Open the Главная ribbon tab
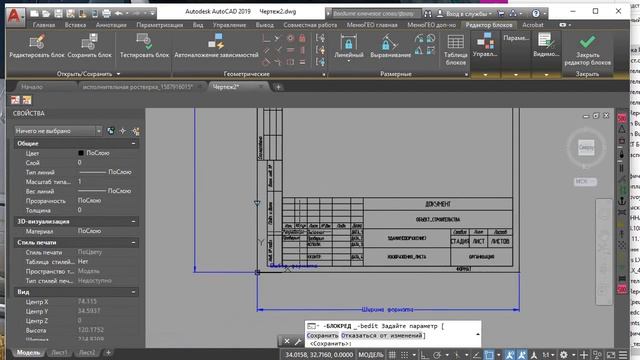 click(x=44, y=25)
